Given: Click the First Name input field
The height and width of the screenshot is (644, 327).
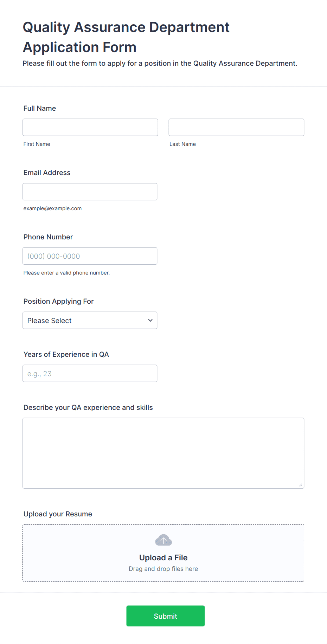Looking at the screenshot, I should 90,127.
